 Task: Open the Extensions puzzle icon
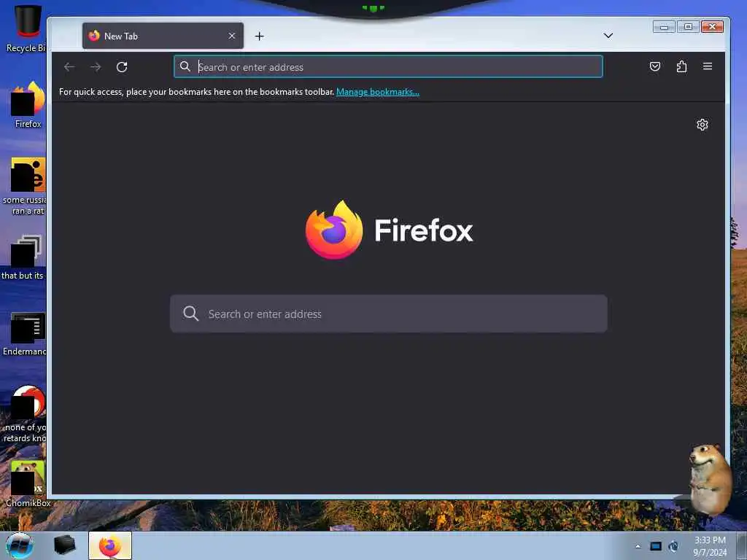(682, 66)
